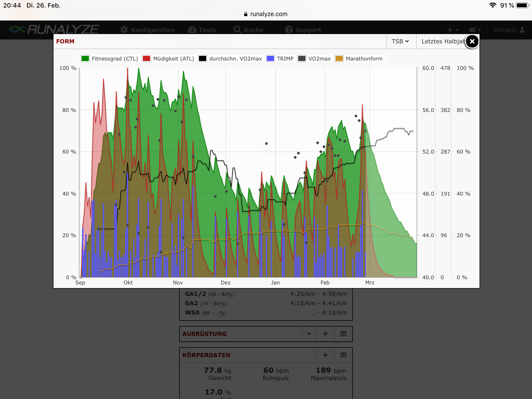Image resolution: width=532 pixels, height=399 pixels.
Task: Open table view icon in Körperdaten
Action: [x=343, y=355]
